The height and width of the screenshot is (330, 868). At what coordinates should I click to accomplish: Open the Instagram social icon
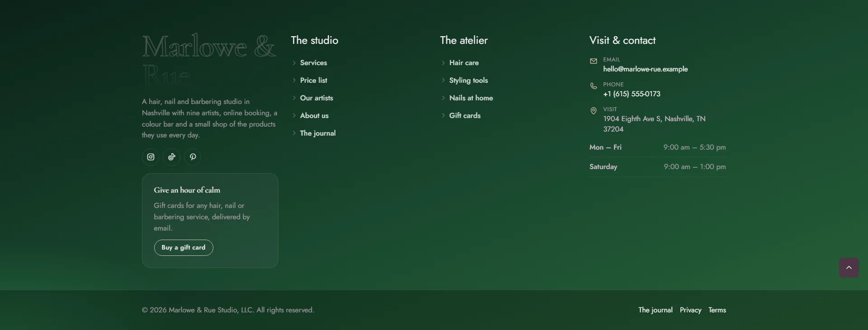click(151, 157)
